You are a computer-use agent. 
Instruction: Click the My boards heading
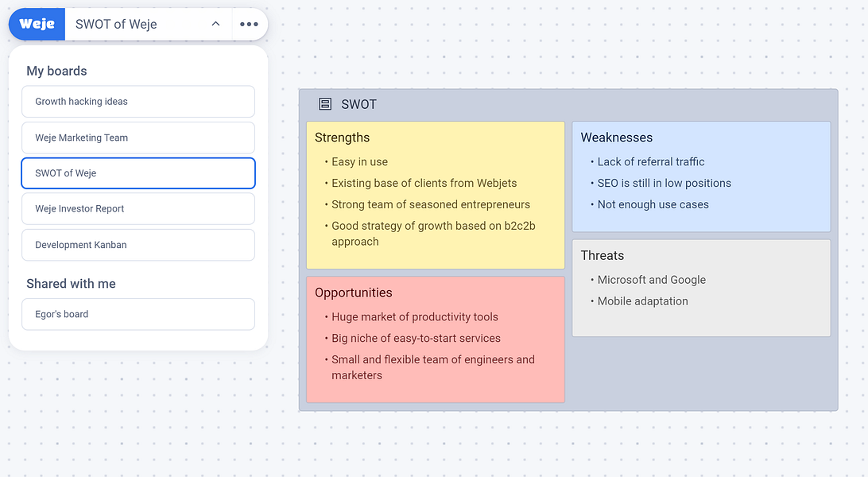(x=56, y=71)
